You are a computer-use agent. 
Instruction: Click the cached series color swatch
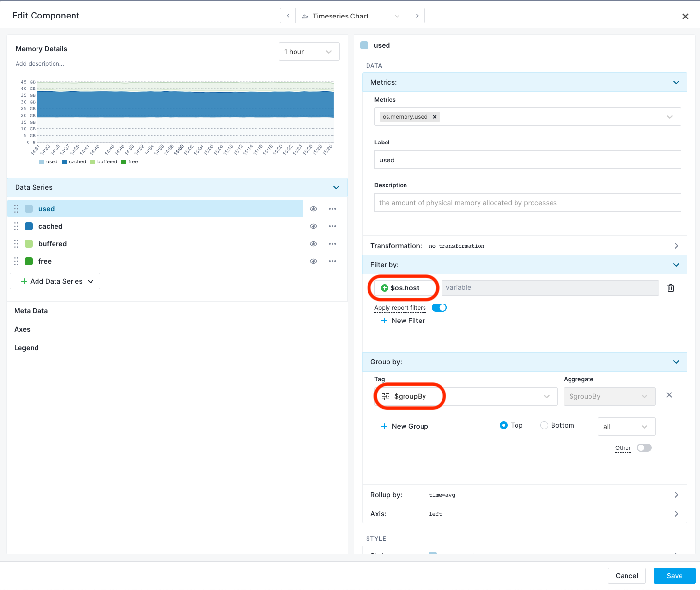(29, 226)
